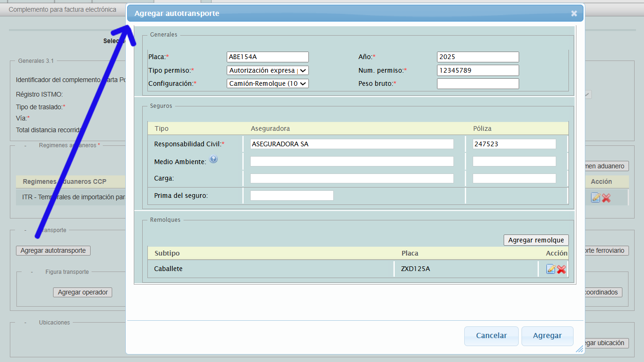The width and height of the screenshot is (644, 362).
Task: Delete the Caballete remolque ZXD125A
Action: pos(561,269)
